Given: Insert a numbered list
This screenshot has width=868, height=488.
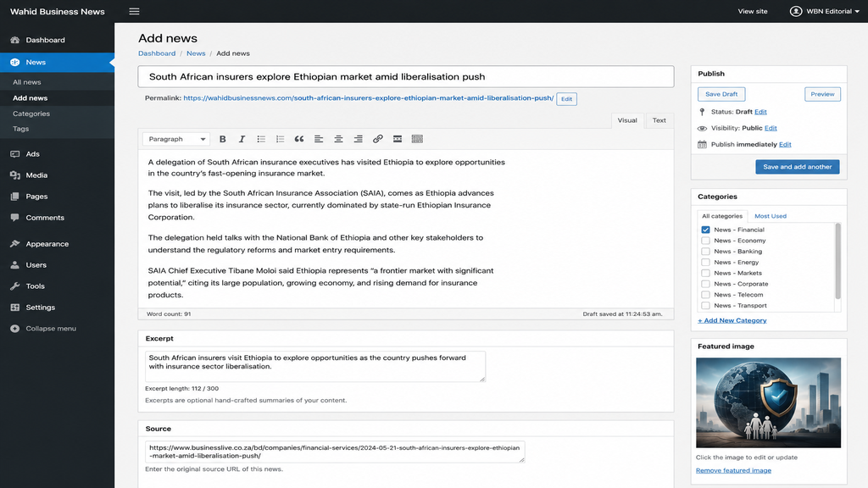Looking at the screenshot, I should click(x=280, y=139).
